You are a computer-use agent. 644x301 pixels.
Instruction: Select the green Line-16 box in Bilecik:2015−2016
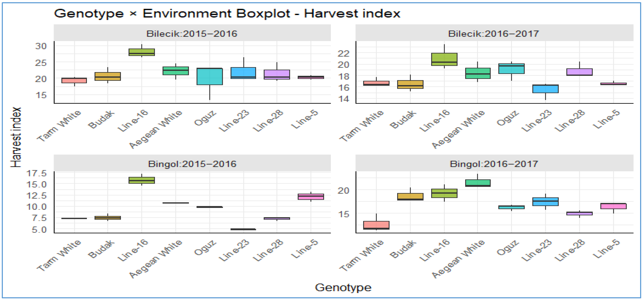(x=141, y=52)
